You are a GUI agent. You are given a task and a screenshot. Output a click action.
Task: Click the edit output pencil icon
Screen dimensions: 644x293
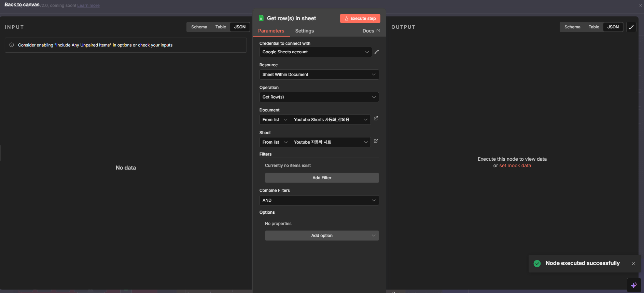(x=631, y=27)
